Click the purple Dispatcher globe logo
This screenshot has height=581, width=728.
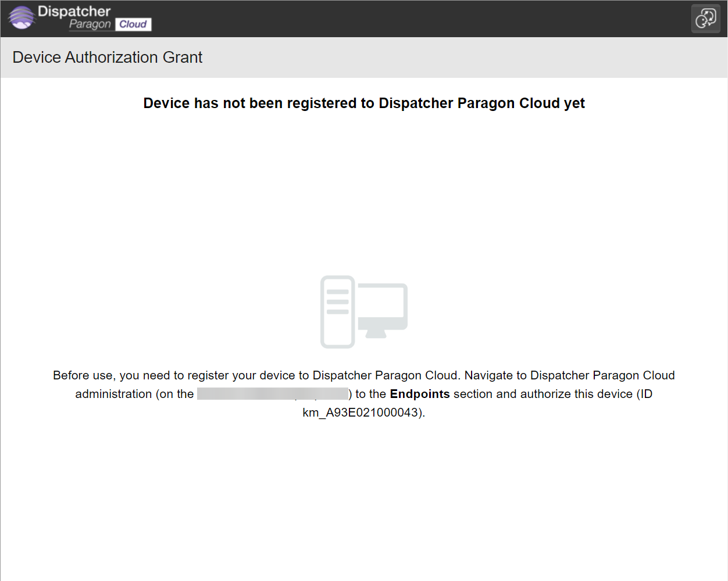22,17
